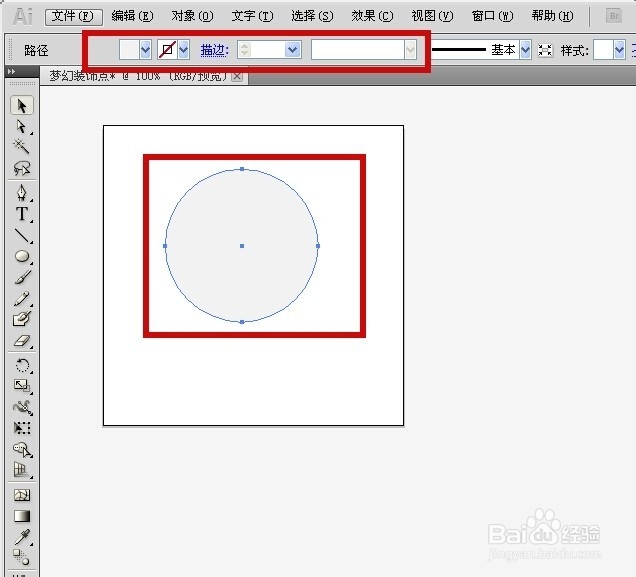Select the Free Transform tool
Screen dimensions: 636x577
[21, 428]
